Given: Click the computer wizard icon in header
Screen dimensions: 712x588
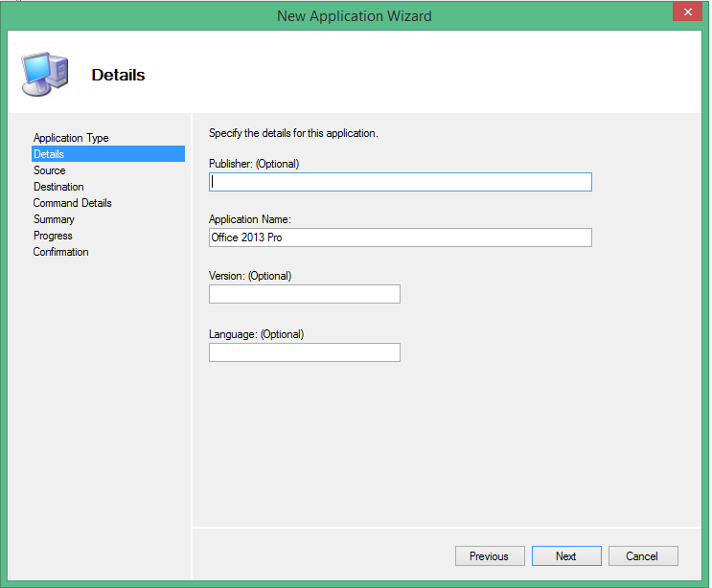Looking at the screenshot, I should pyautogui.click(x=41, y=73).
